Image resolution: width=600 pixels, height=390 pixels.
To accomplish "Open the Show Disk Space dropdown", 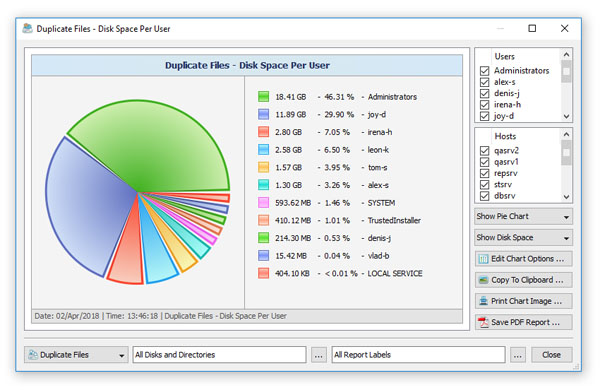I will pyautogui.click(x=523, y=238).
